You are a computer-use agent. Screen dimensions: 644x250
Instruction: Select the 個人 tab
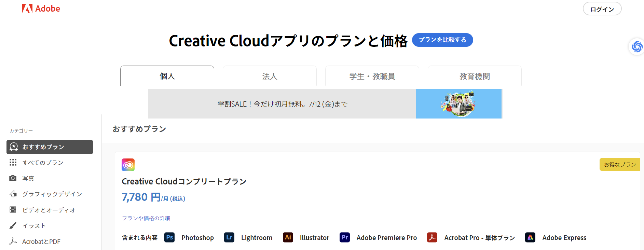[x=167, y=76]
